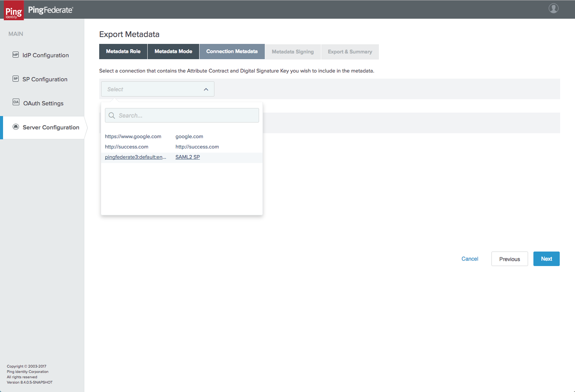Select the http://success.com connection option
575x392 pixels.
coord(127,147)
